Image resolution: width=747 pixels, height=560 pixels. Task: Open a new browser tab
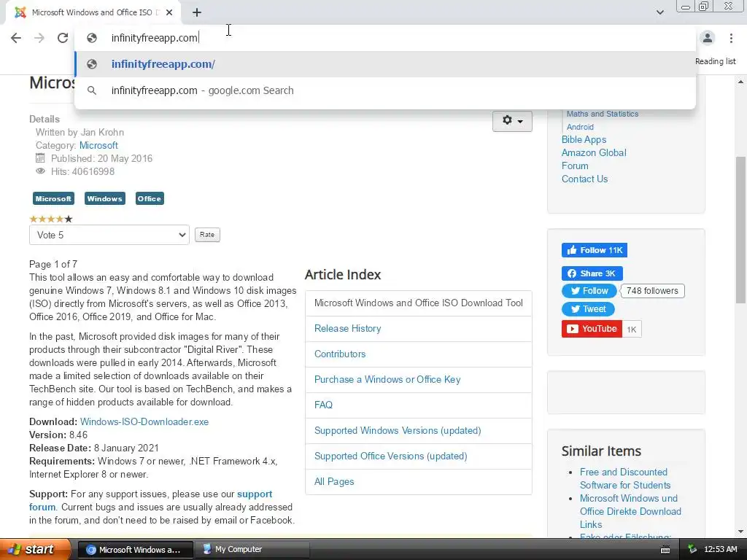(197, 12)
